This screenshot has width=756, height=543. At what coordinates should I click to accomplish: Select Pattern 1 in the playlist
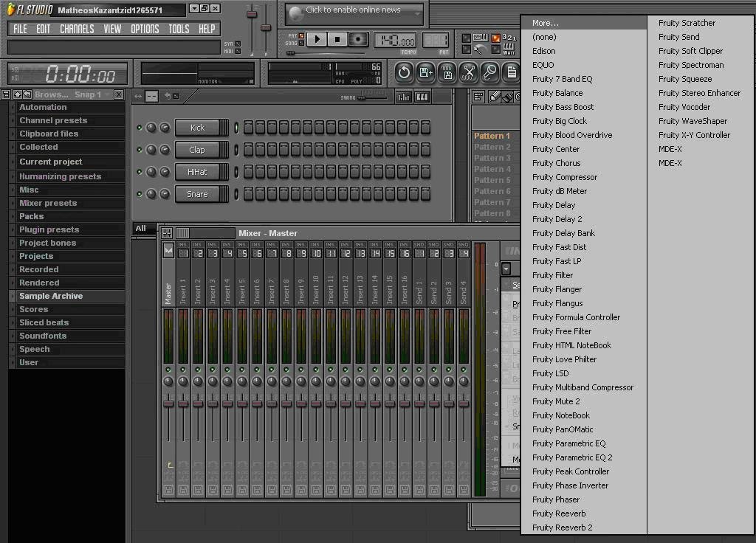pyautogui.click(x=492, y=136)
